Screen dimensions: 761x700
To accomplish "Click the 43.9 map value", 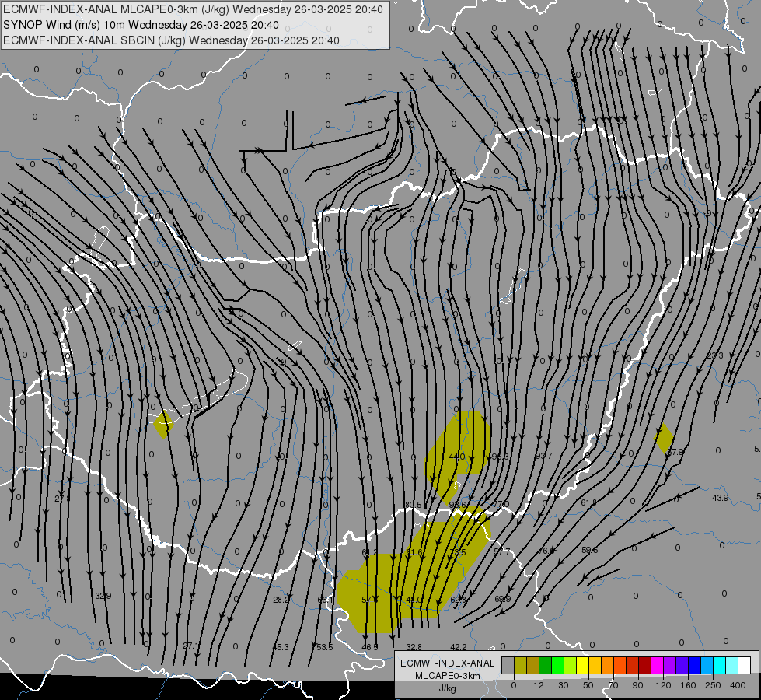I will 721,498.
